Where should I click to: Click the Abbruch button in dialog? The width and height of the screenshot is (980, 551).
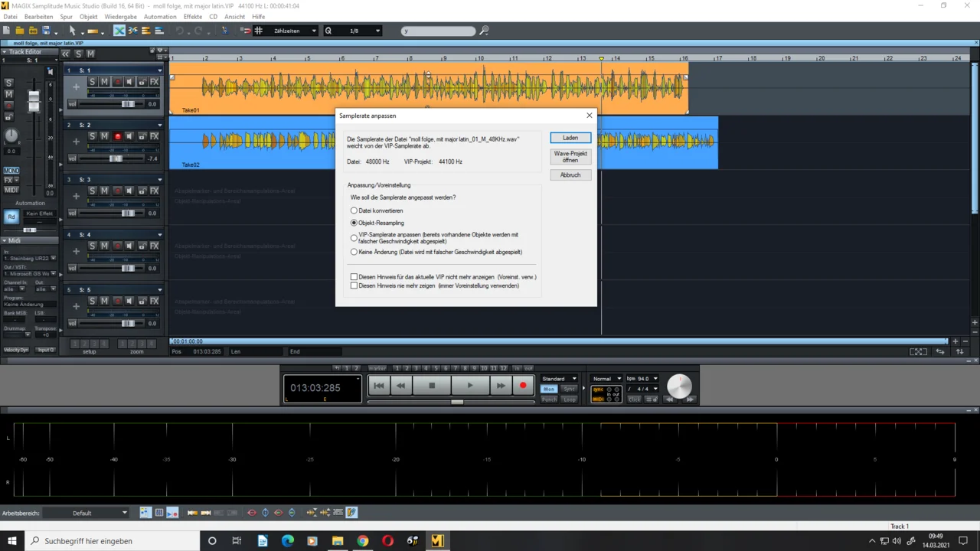570,175
